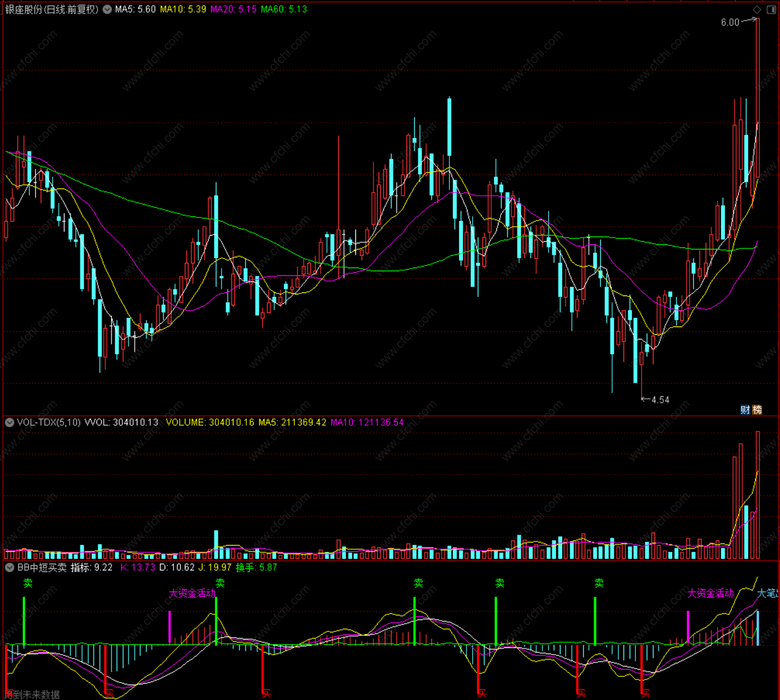Expand the VOL-TDX indicator dropdown arrow
Viewport: 780px width, 700px height.
[x=9, y=422]
